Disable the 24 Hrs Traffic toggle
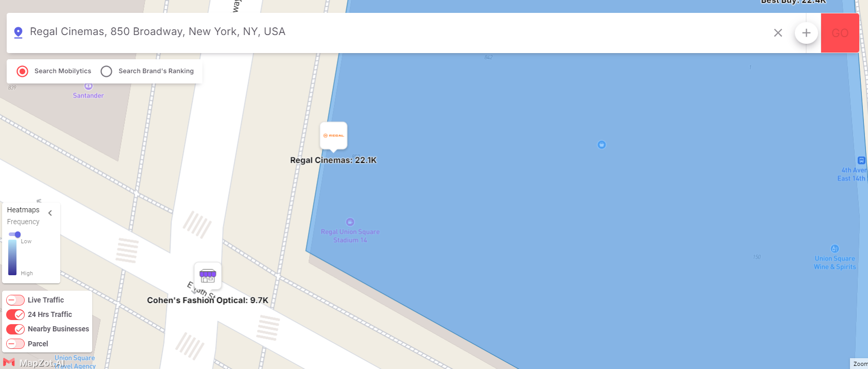The image size is (868, 369). [x=15, y=314]
